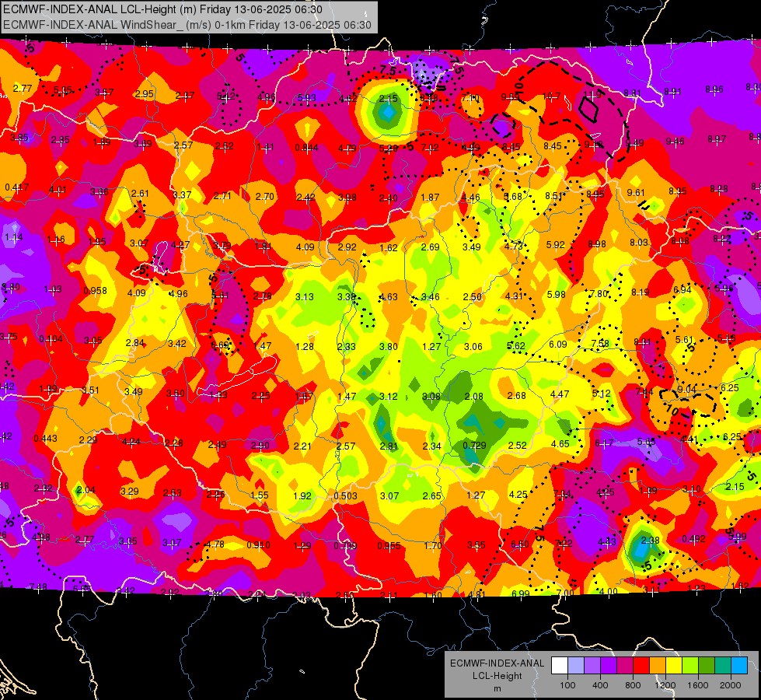Click the wind shear value 9.04
The width and height of the screenshot is (761, 700).
click(686, 389)
